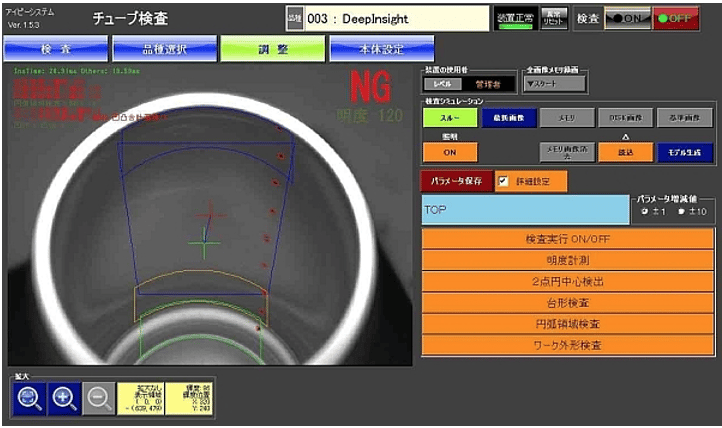This screenshot has height=428, width=722.
Task: Switch to the 本体設定 tab
Action: 382,49
